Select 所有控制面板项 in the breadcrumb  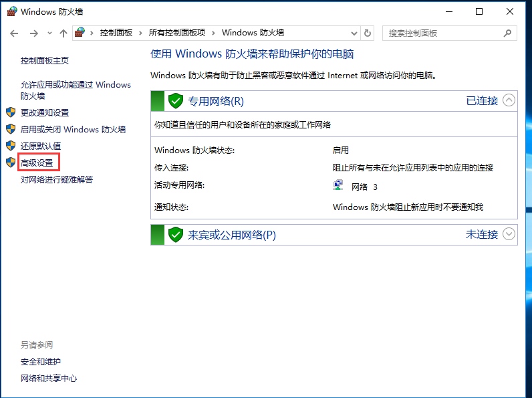(177, 33)
